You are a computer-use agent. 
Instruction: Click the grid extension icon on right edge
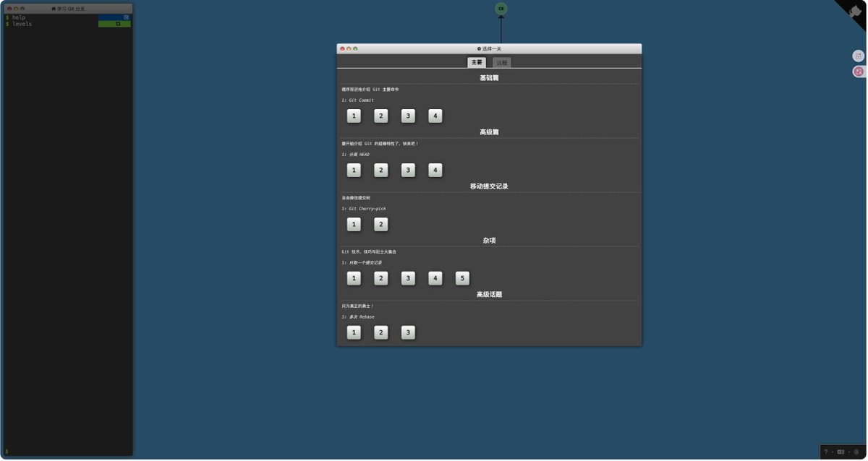859,56
